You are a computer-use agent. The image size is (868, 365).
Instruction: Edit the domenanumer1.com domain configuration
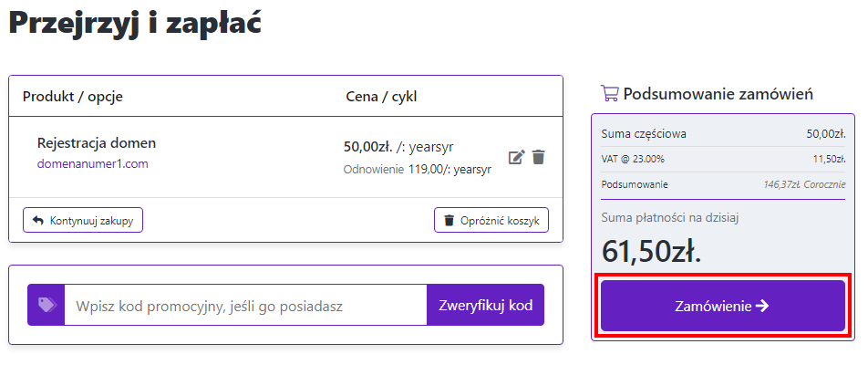point(516,157)
